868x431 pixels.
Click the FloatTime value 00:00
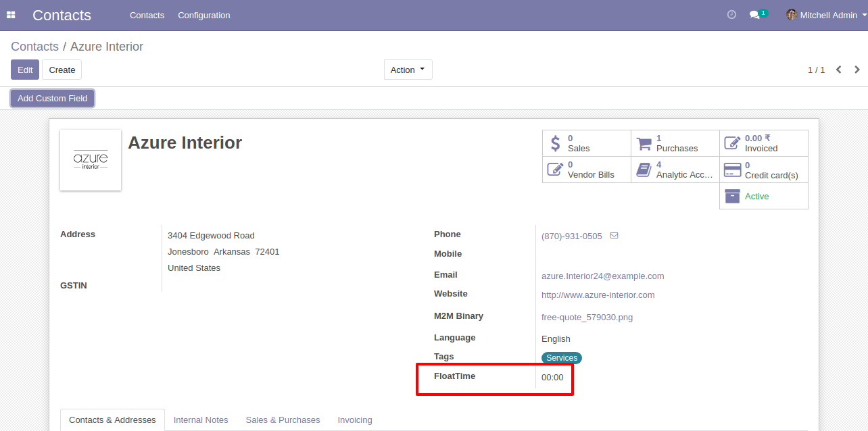tap(552, 377)
